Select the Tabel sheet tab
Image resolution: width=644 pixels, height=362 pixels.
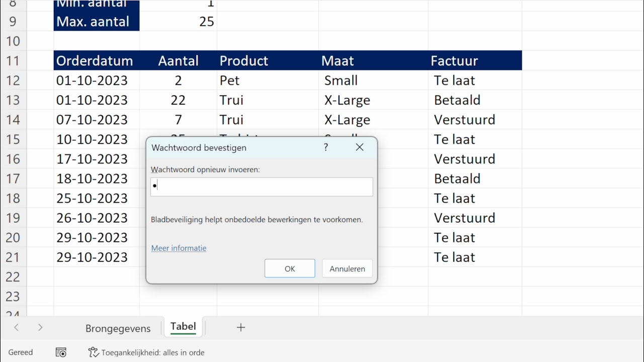[183, 327]
